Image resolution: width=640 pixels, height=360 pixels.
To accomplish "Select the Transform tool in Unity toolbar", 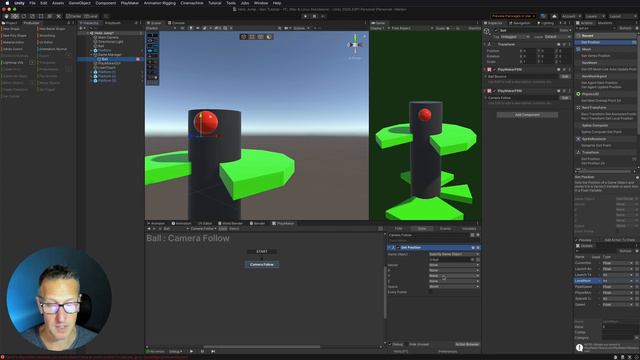I will coord(49,16).
